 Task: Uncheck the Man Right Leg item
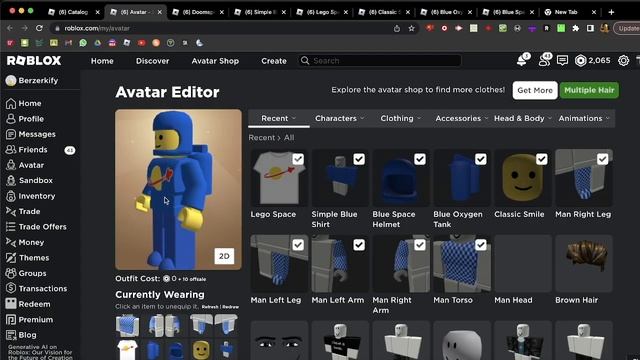pos(602,159)
